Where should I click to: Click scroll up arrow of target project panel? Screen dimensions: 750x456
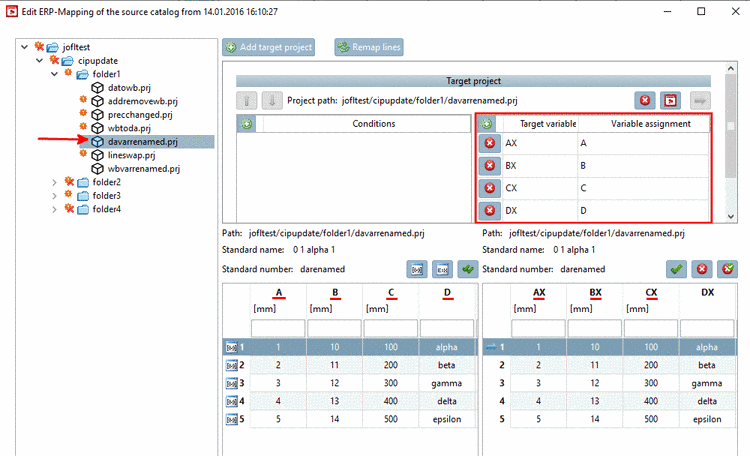coord(730,69)
